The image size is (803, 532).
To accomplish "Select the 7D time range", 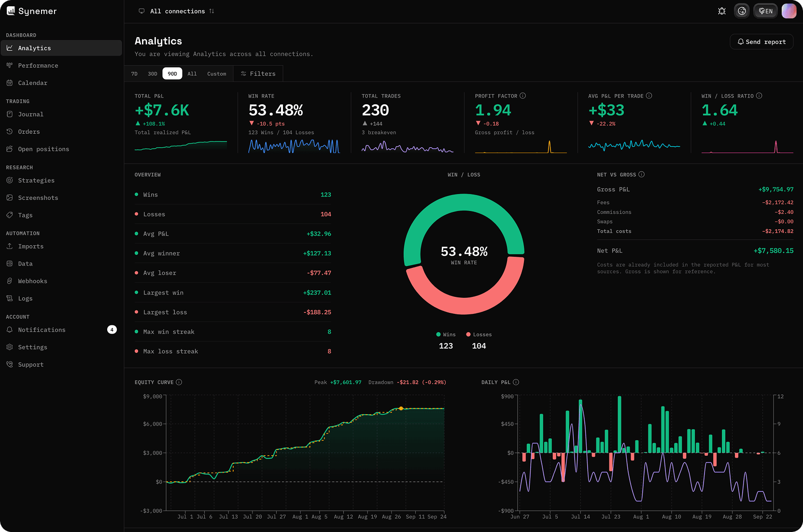I will tap(134, 74).
